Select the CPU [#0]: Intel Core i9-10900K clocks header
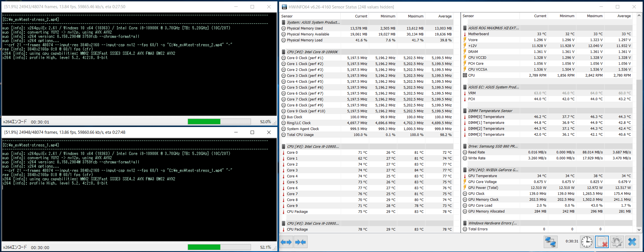Viewport: 644px width, 252px height. (367, 52)
